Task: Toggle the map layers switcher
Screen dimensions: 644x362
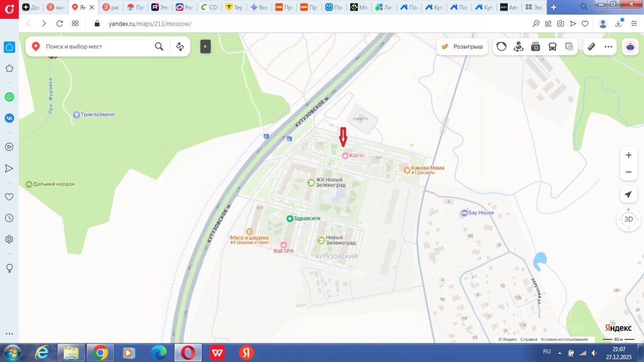Action: pyautogui.click(x=569, y=47)
